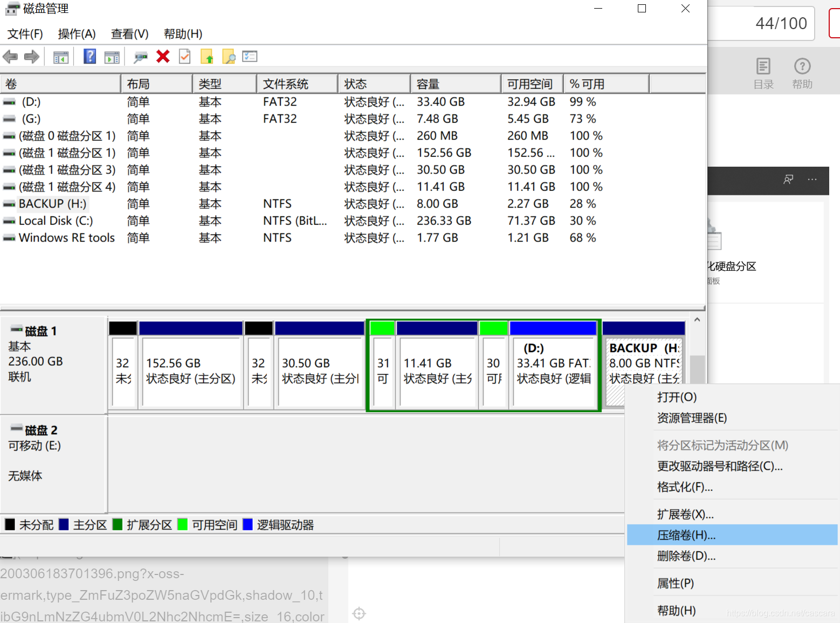Click the 磁盘 2 removable disk label
Image resolution: width=840 pixels, height=623 pixels.
click(53, 463)
